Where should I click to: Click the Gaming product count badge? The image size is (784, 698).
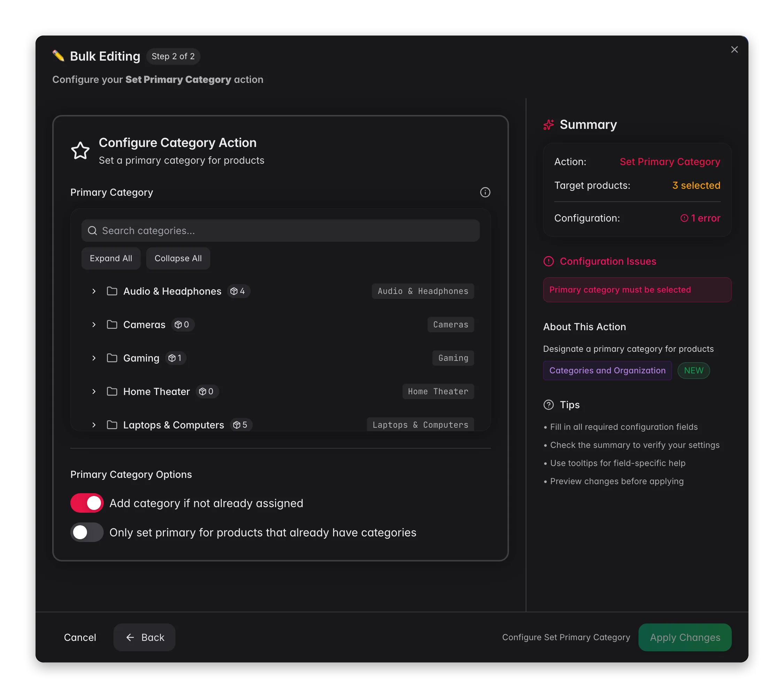tap(176, 358)
